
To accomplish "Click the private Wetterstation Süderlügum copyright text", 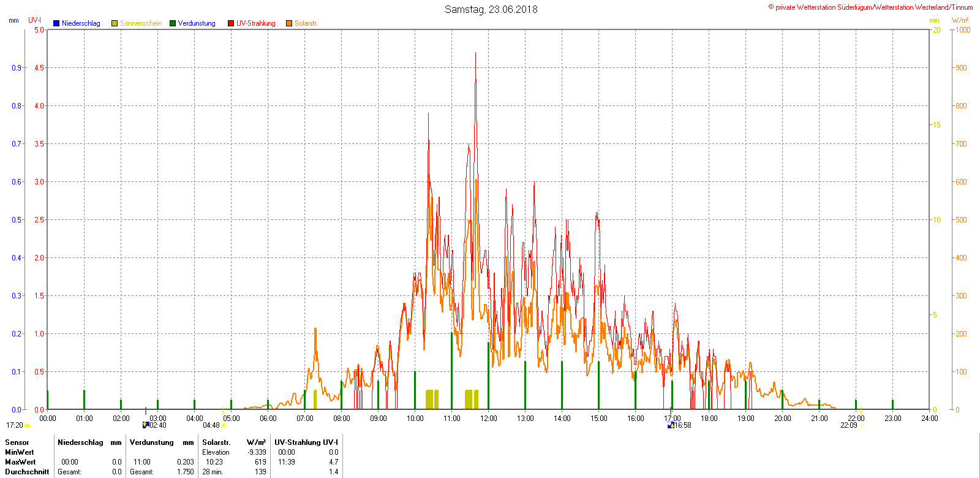I will tap(870, 7).
